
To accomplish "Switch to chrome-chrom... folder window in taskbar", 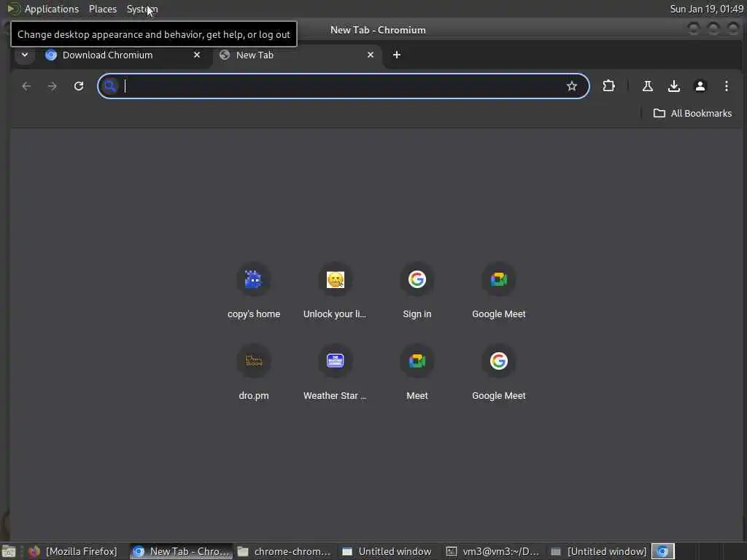I will [x=284, y=551].
